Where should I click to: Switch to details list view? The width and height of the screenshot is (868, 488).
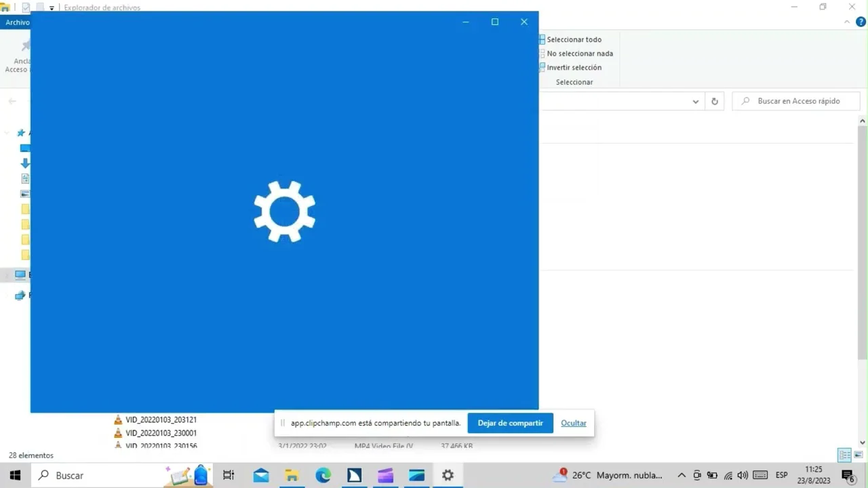(844, 455)
